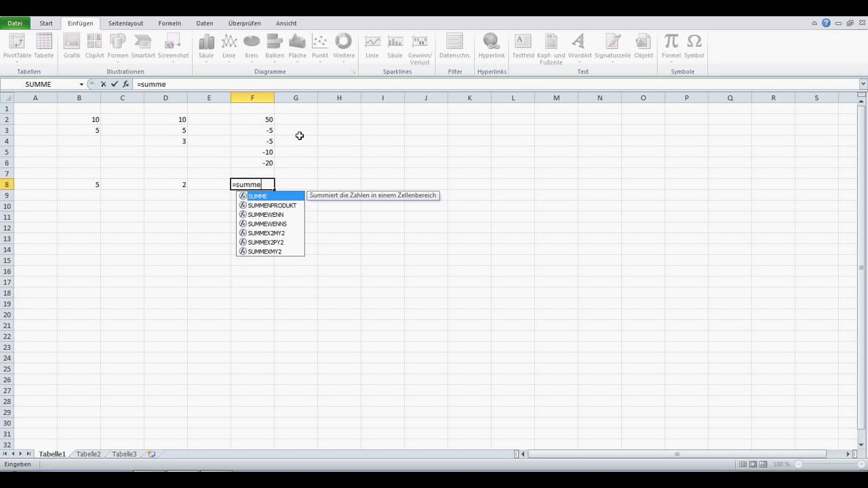Image resolution: width=868 pixels, height=488 pixels.
Task: Open the Symbol dialog
Action: pos(694,47)
